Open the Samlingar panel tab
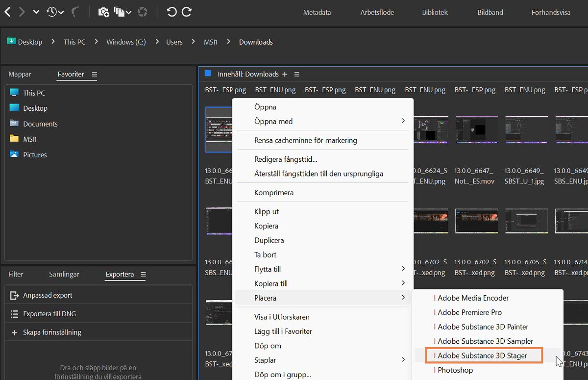The width and height of the screenshot is (588, 380). click(x=64, y=274)
